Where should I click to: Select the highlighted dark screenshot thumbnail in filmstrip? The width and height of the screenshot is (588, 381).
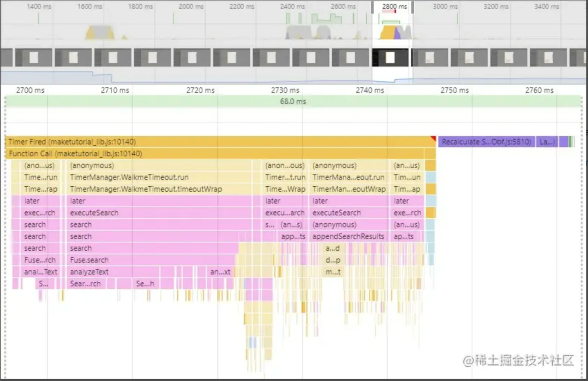390,58
